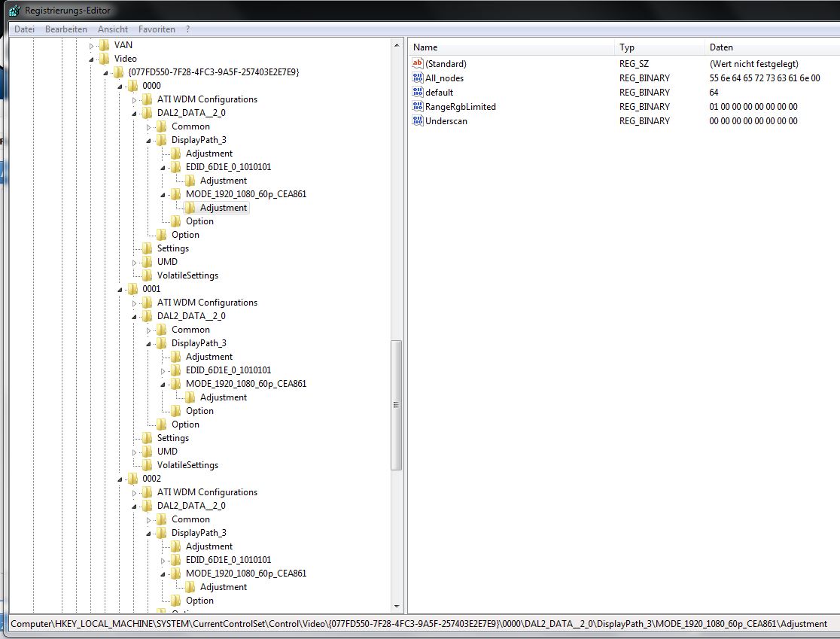This screenshot has width=840, height=639.
Task: Select the default value entry
Action: (439, 92)
